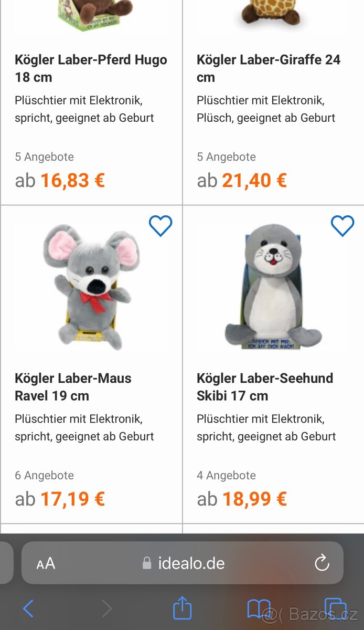This screenshot has width=364, height=630.
Task: Open the Safari share sheet
Action: (182, 609)
